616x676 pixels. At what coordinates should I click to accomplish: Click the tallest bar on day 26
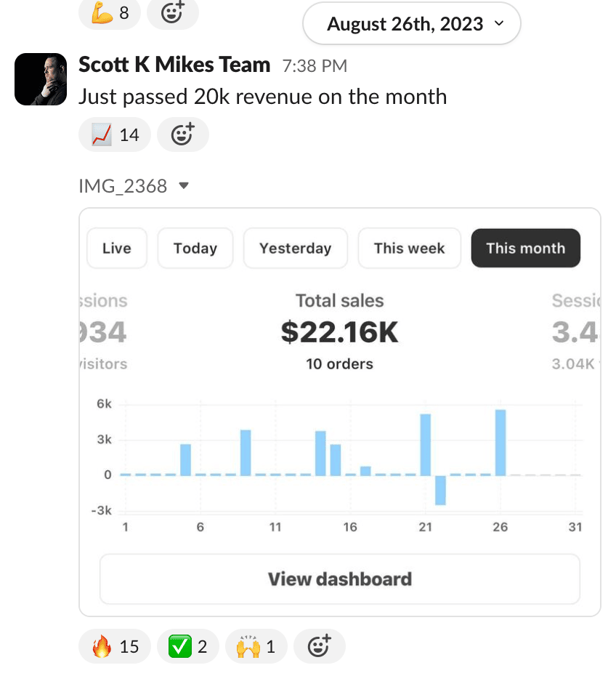tap(500, 442)
